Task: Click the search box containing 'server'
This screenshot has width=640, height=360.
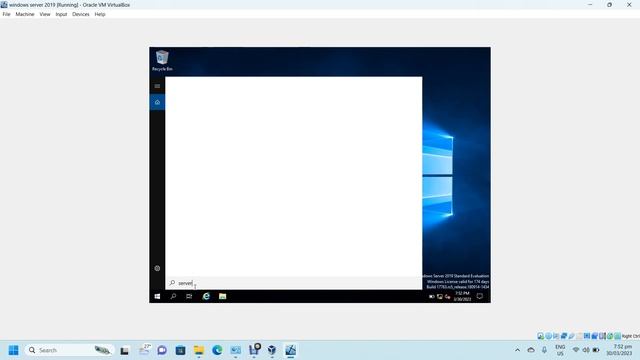Action: (x=294, y=283)
